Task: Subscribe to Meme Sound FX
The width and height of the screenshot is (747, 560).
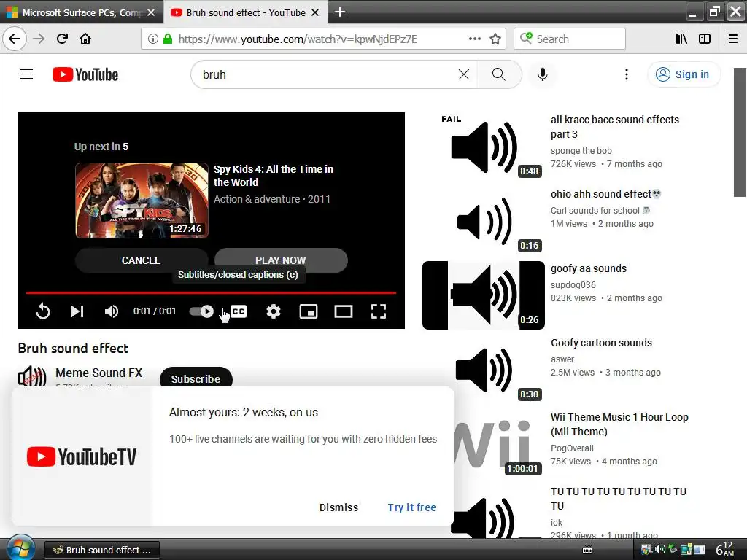Action: [x=196, y=379]
